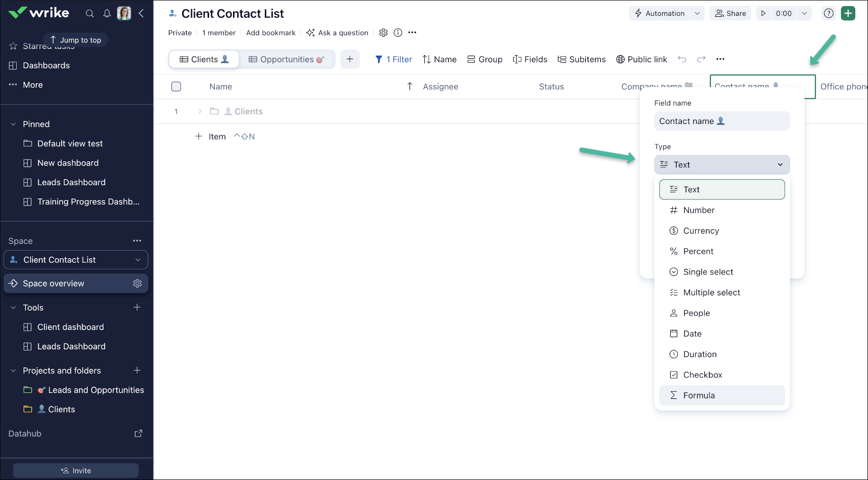Click Jump to top button
868x480 pixels.
[x=75, y=40]
